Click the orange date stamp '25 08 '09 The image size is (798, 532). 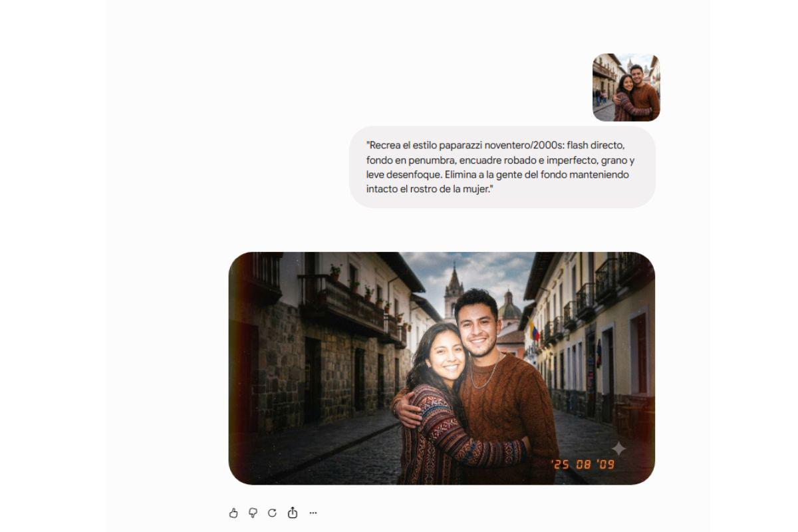pos(583,464)
